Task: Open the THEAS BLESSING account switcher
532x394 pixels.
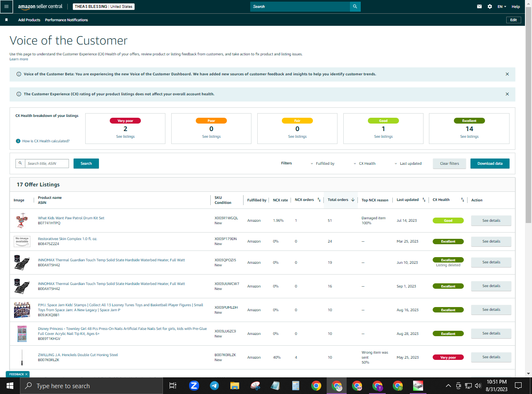Action: point(103,7)
